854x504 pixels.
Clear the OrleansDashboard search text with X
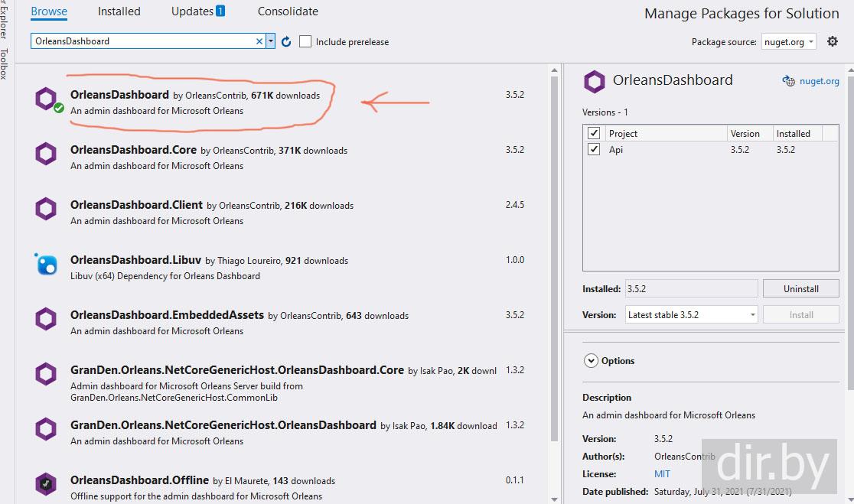point(259,41)
